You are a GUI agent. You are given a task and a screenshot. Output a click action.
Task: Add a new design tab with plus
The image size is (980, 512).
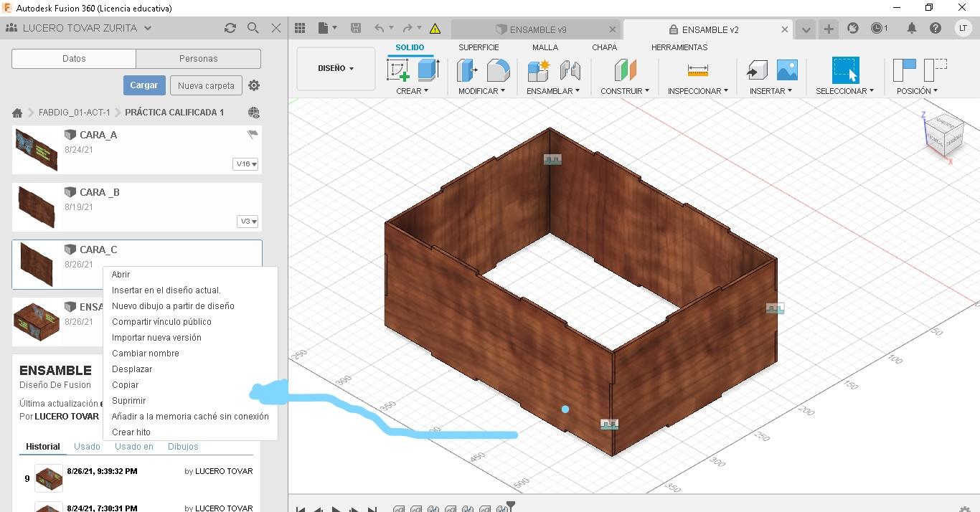click(x=829, y=29)
